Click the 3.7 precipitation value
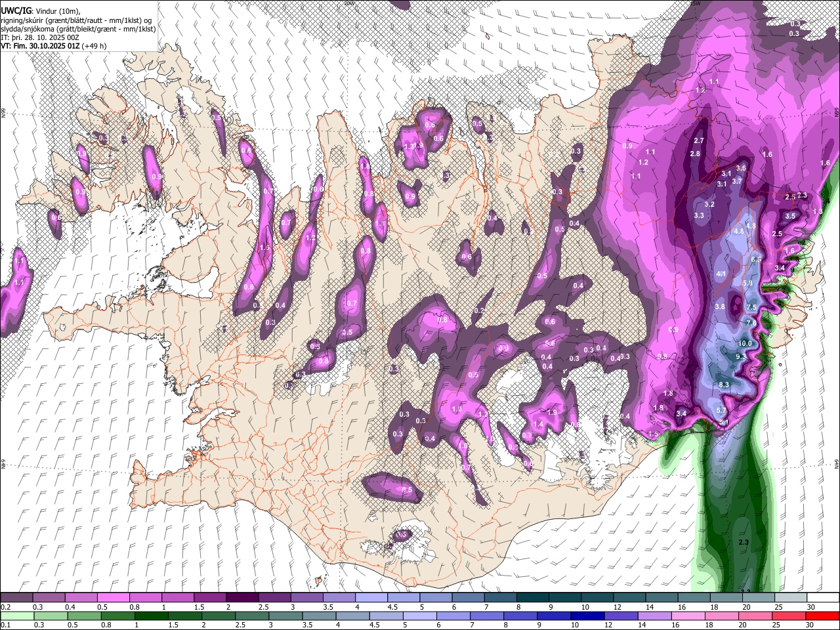This screenshot has height=630, width=840. tap(737, 181)
